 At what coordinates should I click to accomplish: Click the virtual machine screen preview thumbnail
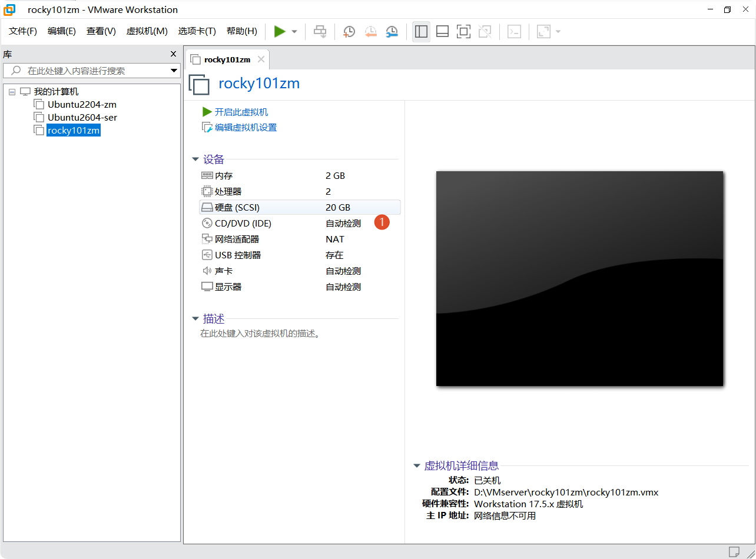(579, 278)
